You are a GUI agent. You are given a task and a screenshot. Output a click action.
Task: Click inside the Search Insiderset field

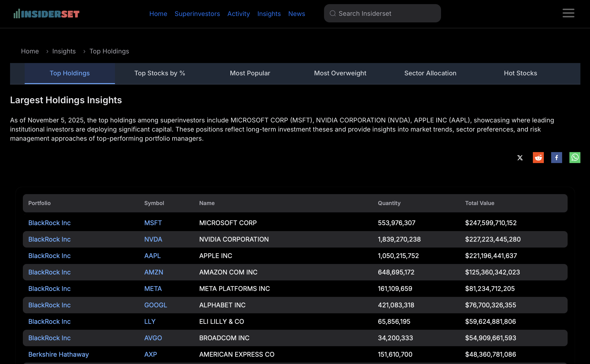coord(385,13)
